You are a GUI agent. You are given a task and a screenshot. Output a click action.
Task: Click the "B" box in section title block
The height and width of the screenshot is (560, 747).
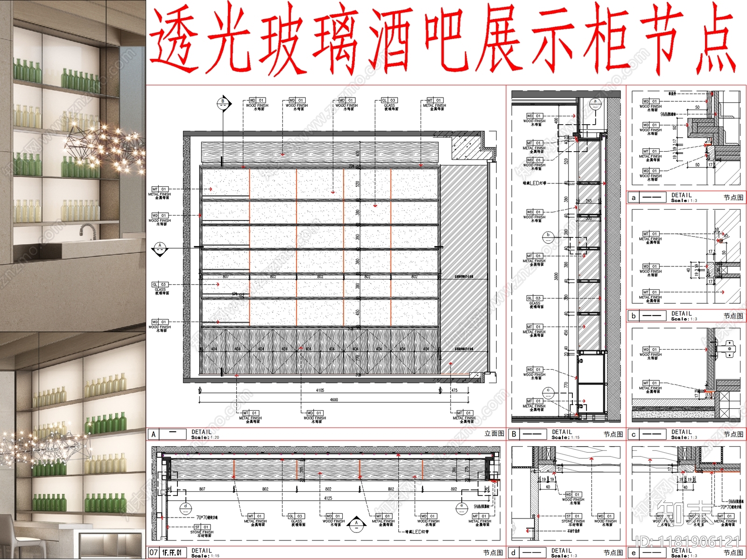pos(514,434)
